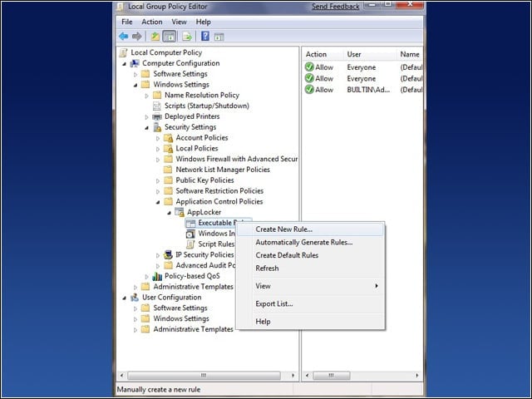Viewport: 532px width, 399px height.
Task: Select Windows Firewall with Advanced Security item
Action: (x=236, y=159)
